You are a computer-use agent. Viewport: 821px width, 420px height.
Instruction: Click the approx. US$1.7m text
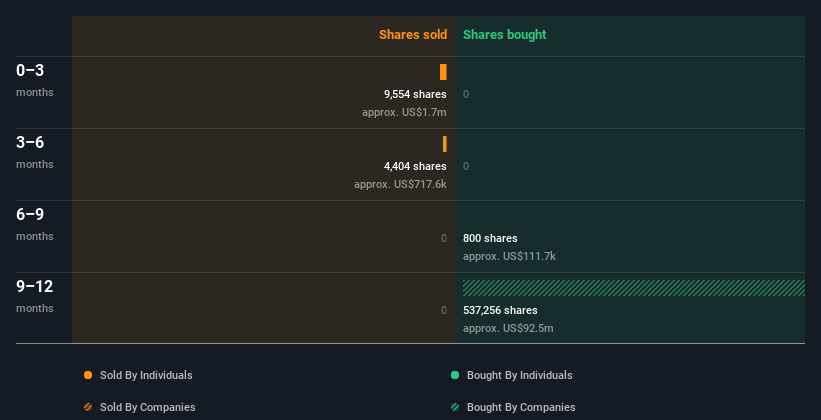tap(404, 113)
